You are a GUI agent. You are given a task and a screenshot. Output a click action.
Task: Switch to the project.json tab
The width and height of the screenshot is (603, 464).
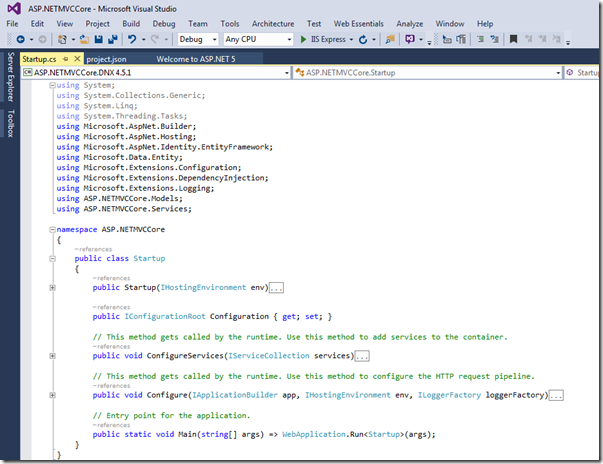107,58
